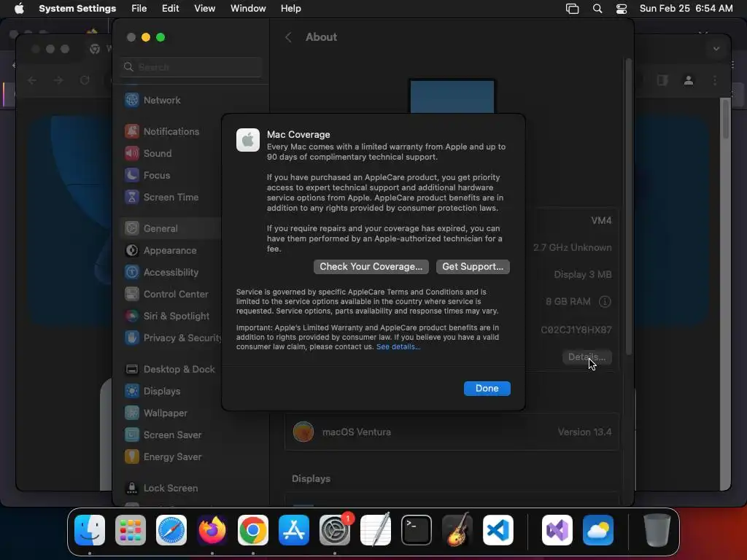The image size is (747, 560).
Task: Open the Displays sun icon
Action: pyautogui.click(x=131, y=392)
